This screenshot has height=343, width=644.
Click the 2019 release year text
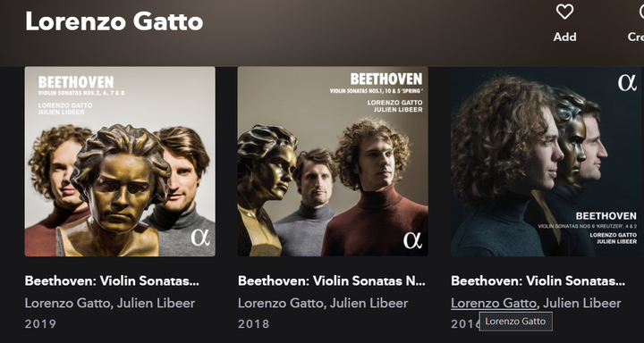point(40,323)
